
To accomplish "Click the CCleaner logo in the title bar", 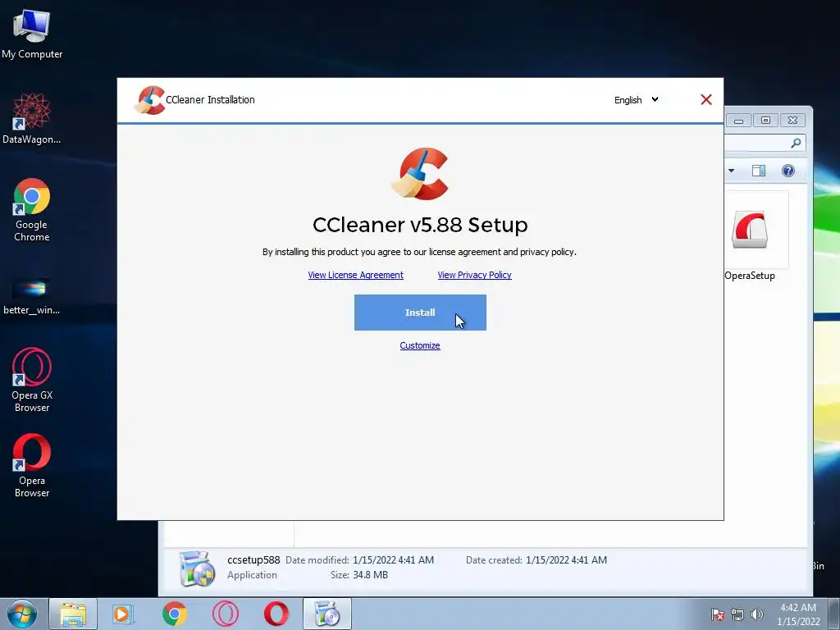I will tap(150, 100).
